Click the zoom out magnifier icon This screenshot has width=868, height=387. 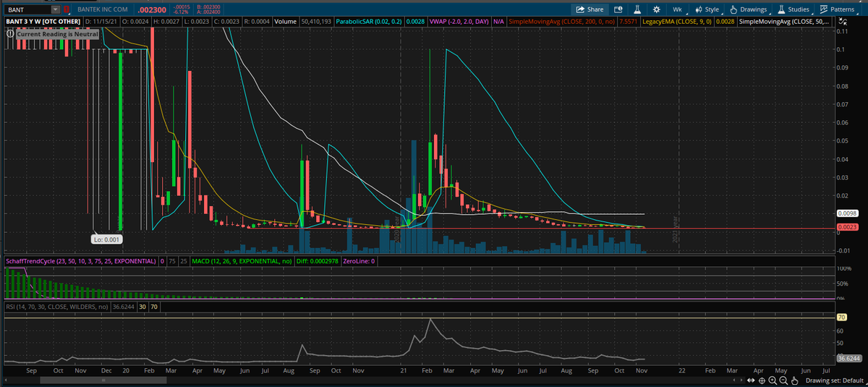783,380
